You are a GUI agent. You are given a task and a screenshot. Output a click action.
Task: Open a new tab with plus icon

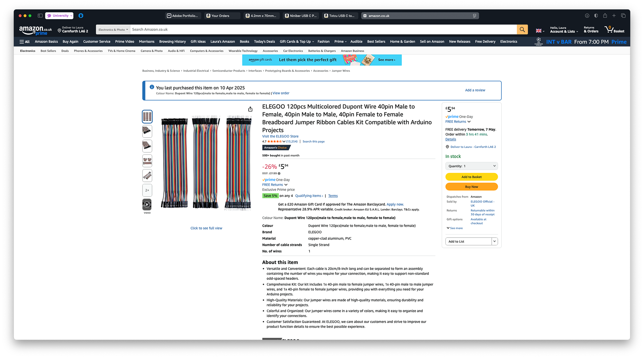[x=614, y=16]
